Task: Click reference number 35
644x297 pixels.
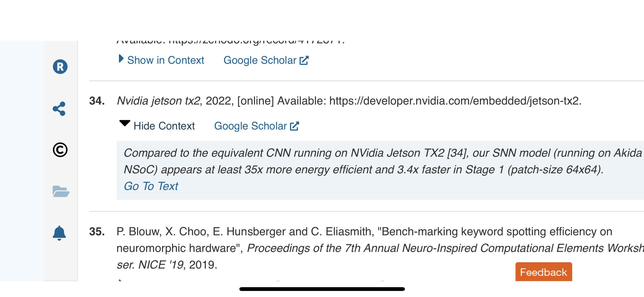Action: point(97,232)
